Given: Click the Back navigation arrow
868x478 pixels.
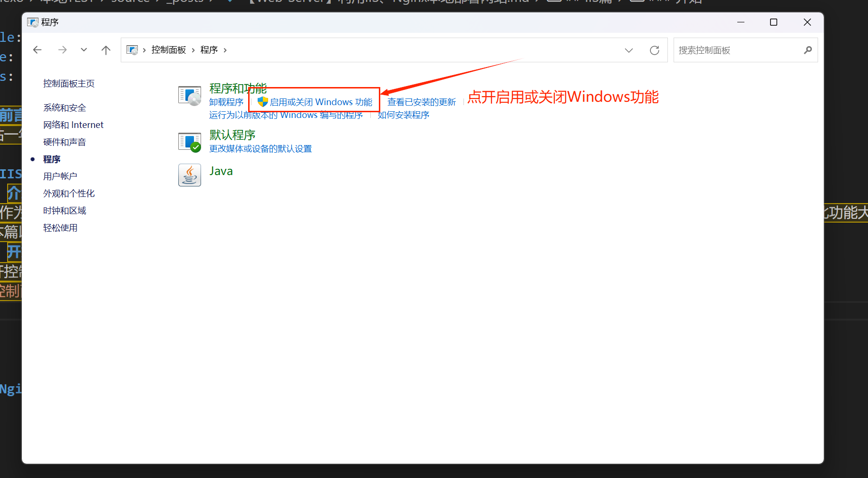Looking at the screenshot, I should (x=38, y=50).
